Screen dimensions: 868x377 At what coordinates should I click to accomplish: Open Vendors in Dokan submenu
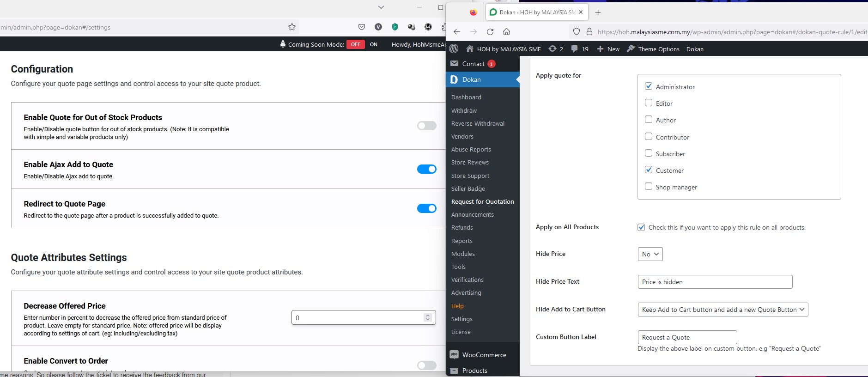tap(462, 136)
